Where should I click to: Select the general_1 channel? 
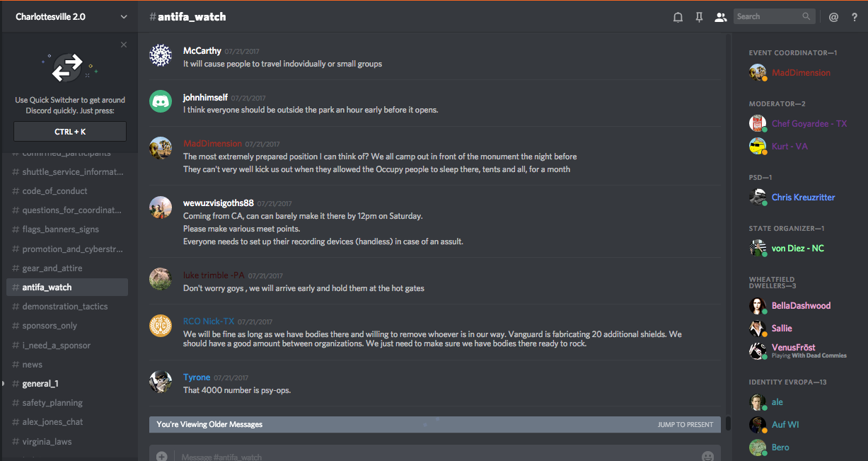pyautogui.click(x=40, y=384)
